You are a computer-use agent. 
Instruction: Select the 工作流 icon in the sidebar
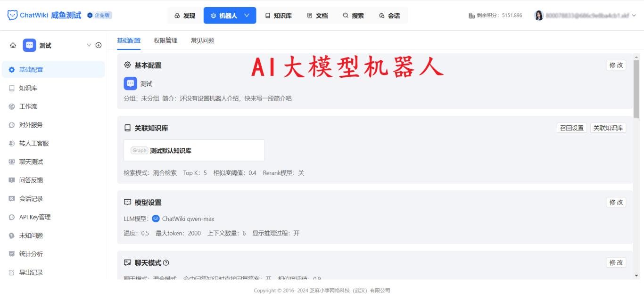pyautogui.click(x=13, y=106)
